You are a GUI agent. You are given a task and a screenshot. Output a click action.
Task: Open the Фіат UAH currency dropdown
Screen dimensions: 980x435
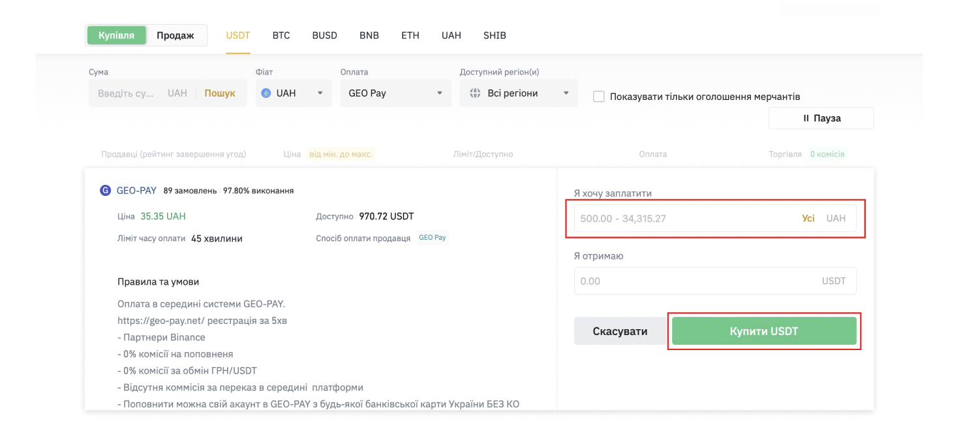[x=294, y=93]
